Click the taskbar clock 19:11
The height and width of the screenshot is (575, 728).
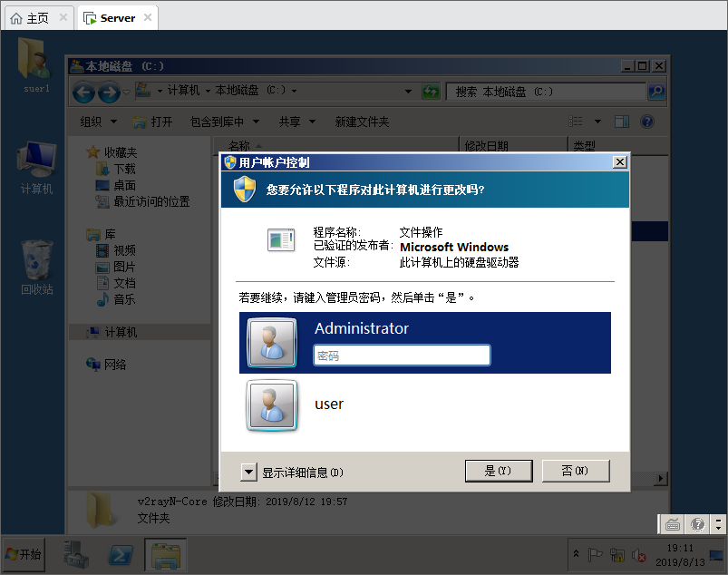(x=680, y=548)
